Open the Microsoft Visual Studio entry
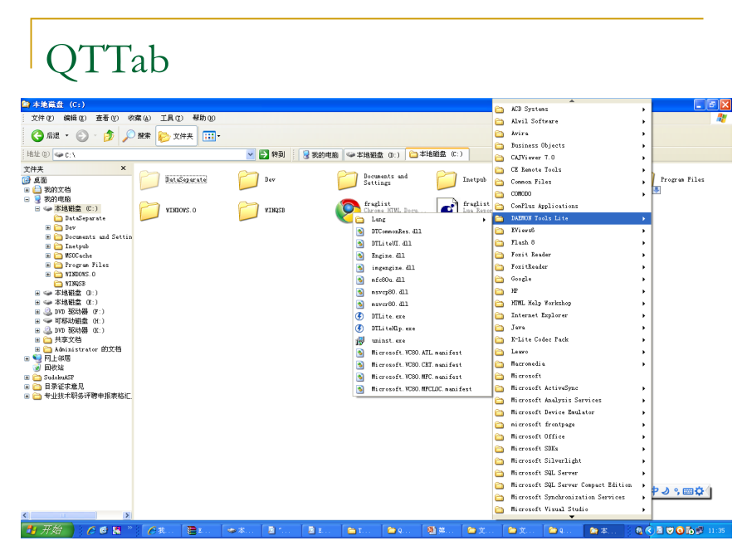This screenshot has width=747, height=560. 572,509
